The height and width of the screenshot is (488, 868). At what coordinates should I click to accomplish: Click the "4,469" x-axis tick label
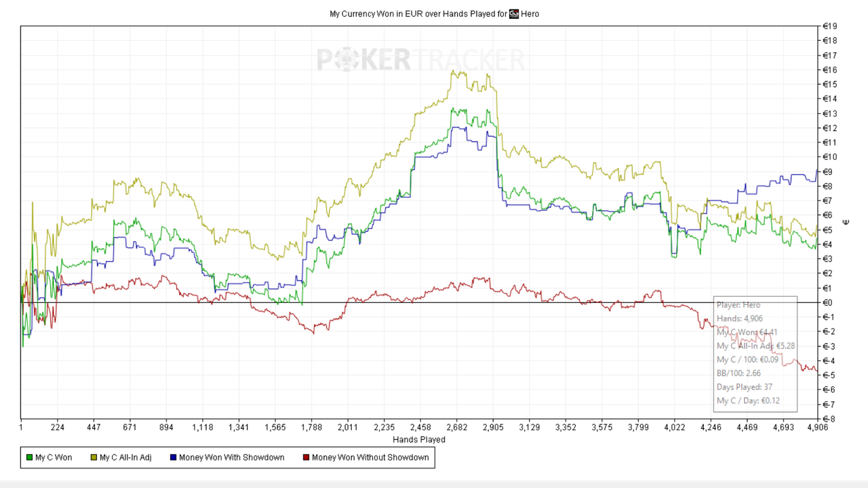click(x=747, y=428)
